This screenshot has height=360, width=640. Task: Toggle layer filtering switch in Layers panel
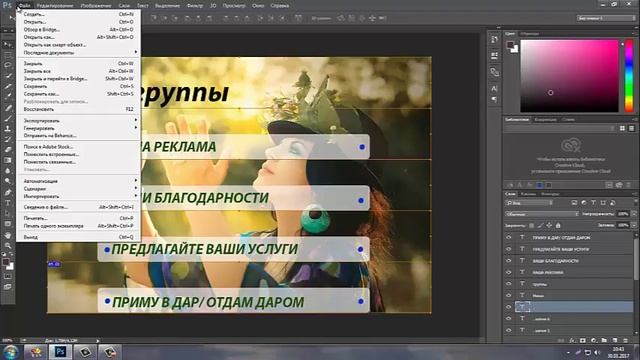click(635, 202)
